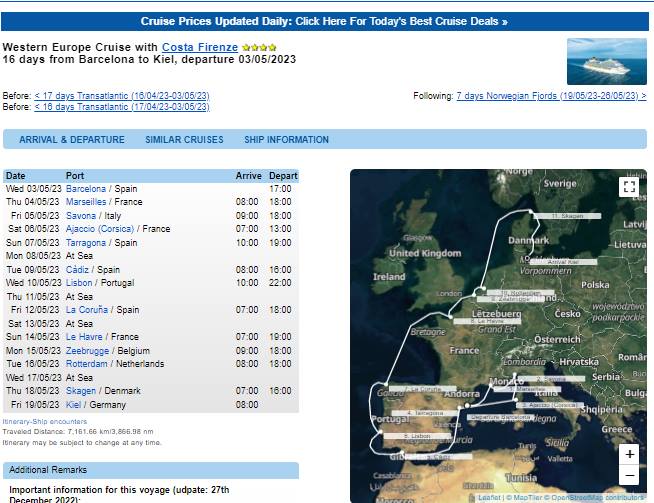Viewport: 654px width, 503px height.
Task: Click the Costa Firenze star rating
Action: click(x=259, y=48)
